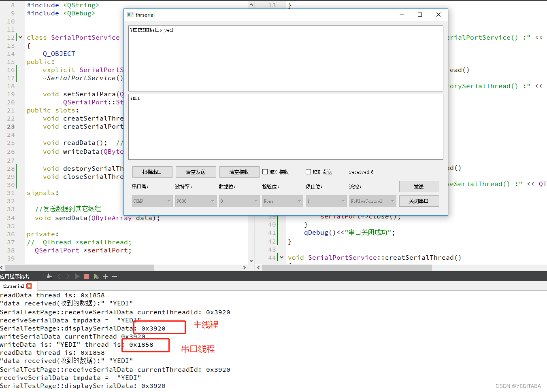Click the 清空接收 button
Image resolution: width=547 pixels, height=392 pixels.
pyautogui.click(x=239, y=172)
